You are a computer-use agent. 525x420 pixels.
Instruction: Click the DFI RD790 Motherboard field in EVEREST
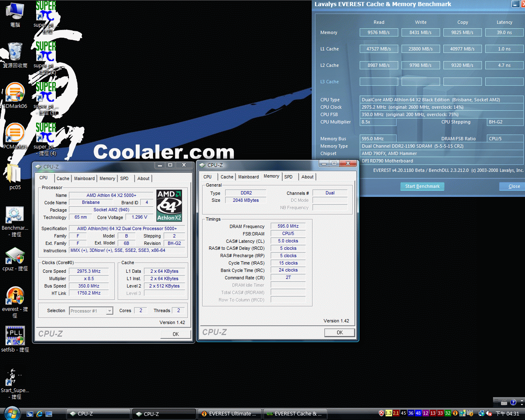[x=441, y=161]
